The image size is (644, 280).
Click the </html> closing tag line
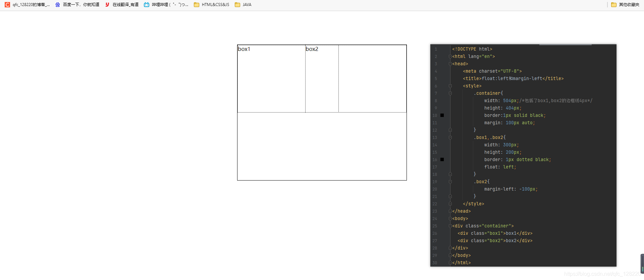pyautogui.click(x=461, y=263)
